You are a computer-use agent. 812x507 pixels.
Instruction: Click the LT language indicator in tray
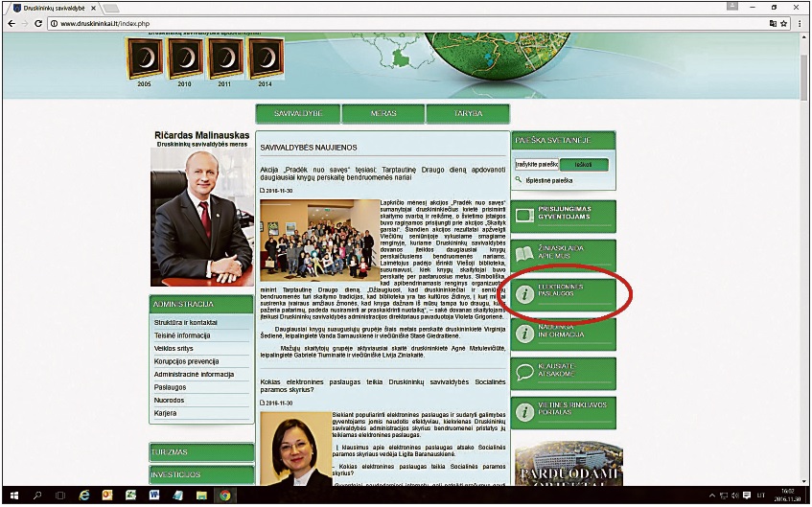761,495
